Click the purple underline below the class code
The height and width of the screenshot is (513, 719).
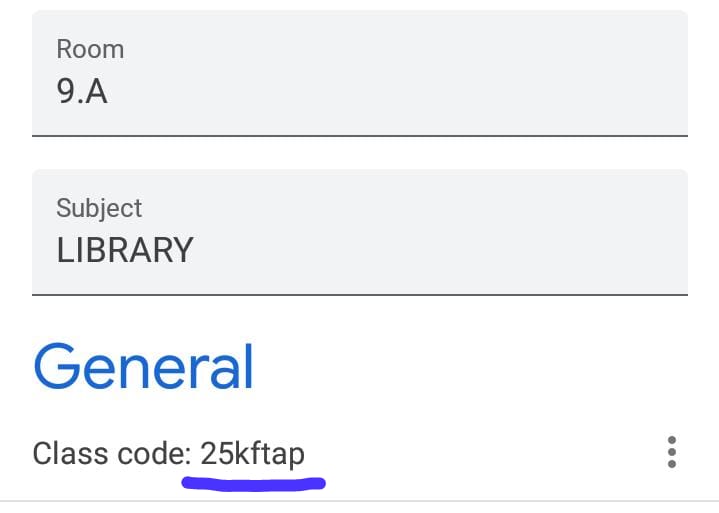(x=254, y=484)
